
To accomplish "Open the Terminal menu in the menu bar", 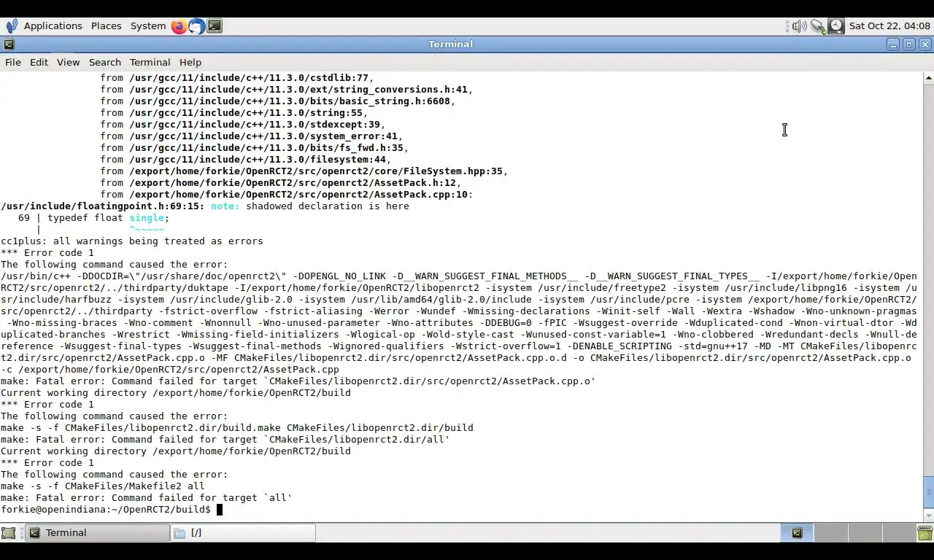I will pos(150,63).
